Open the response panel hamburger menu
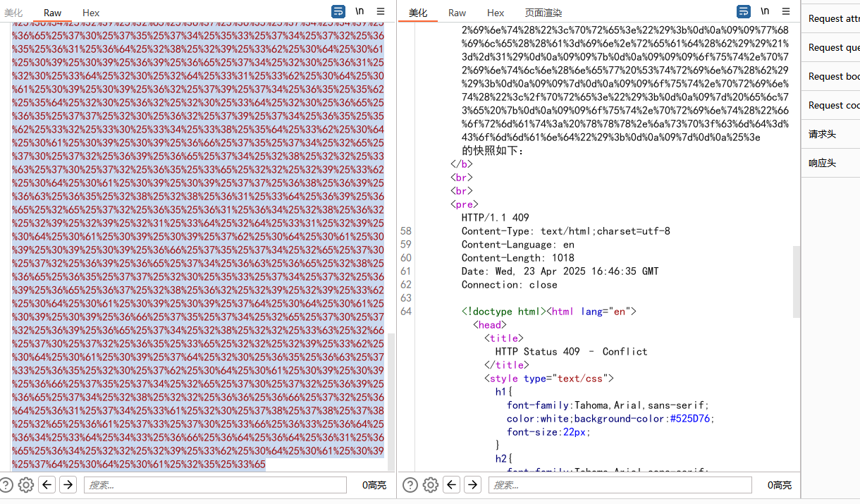This screenshot has height=504, width=860. 786,11
